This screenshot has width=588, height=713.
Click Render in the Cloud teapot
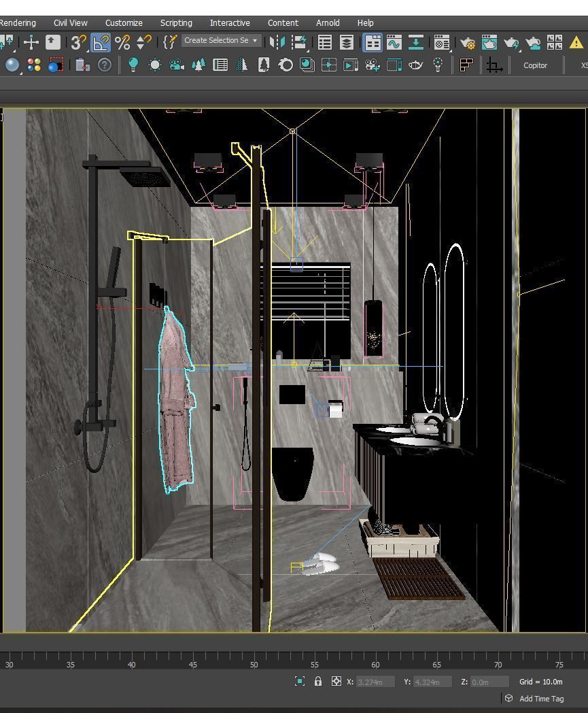pos(533,43)
